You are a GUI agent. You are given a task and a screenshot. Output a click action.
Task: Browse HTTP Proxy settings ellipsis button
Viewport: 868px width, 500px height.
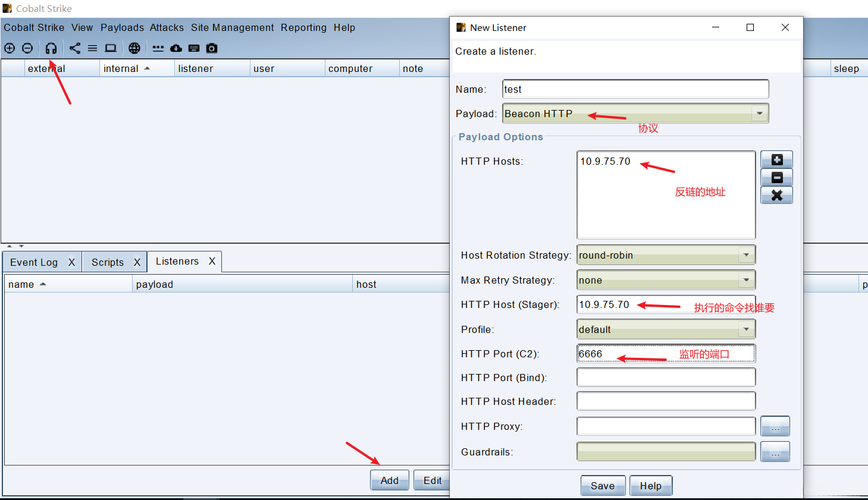pyautogui.click(x=775, y=426)
